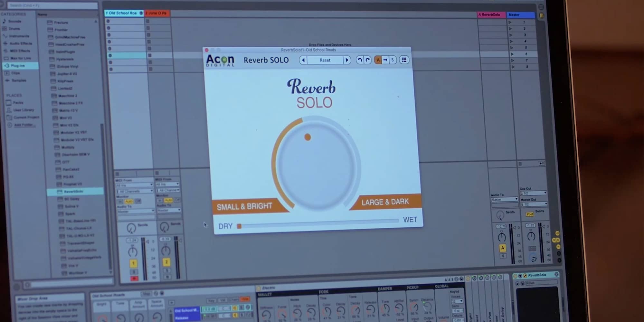Viewport: 644px width, 322px height.
Task: Open Master Out dropdown
Action: (534, 204)
